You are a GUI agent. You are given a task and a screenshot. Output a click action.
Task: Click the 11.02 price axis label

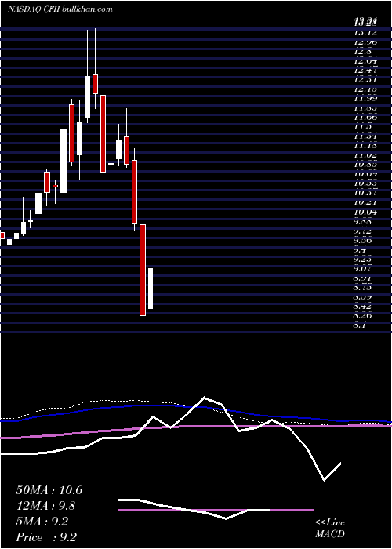tap(365, 155)
